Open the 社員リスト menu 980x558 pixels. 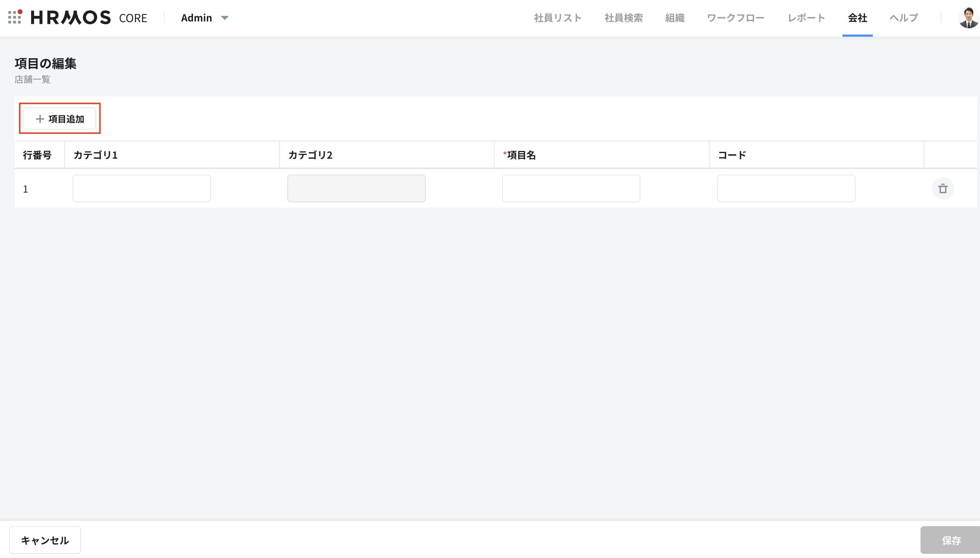[558, 18]
